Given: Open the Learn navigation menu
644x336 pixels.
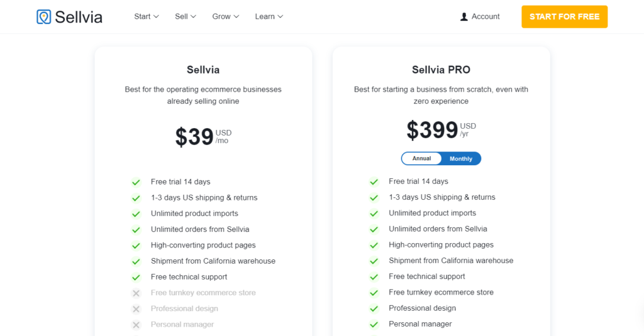Looking at the screenshot, I should pos(269,16).
